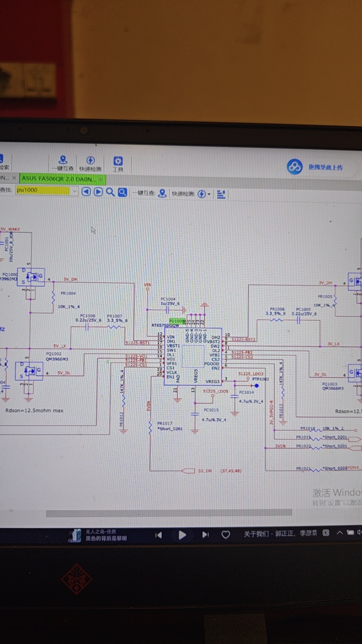362x644 pixels.
Task: Close the ASUS FA506QR tab
Action: pos(101,179)
